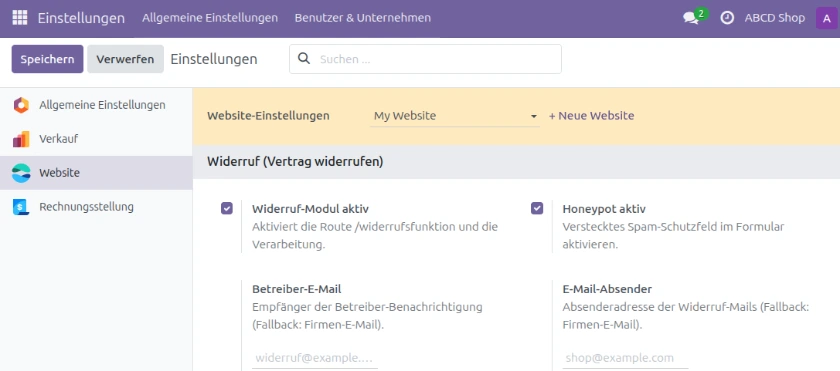Click the E-Mail-Absender heading
This screenshot has width=840, height=371.
point(607,289)
